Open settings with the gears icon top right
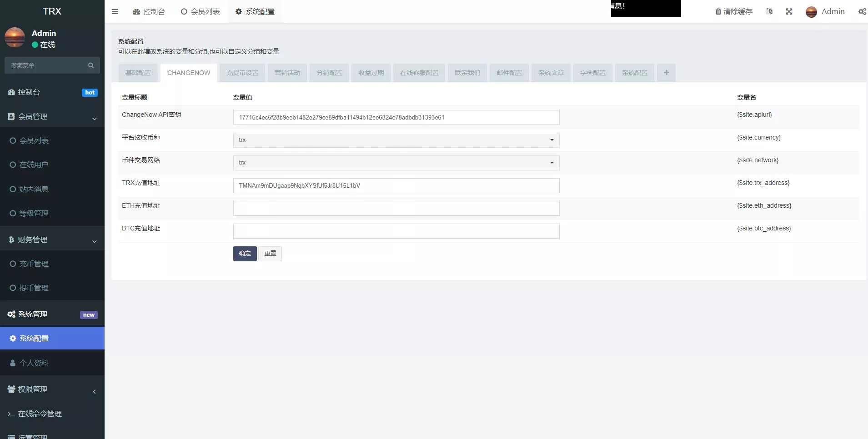 click(x=862, y=11)
